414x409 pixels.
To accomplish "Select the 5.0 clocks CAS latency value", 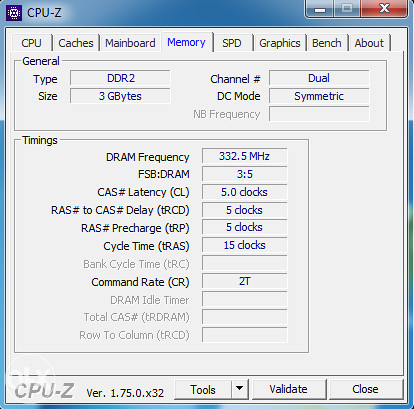I will click(x=244, y=192).
